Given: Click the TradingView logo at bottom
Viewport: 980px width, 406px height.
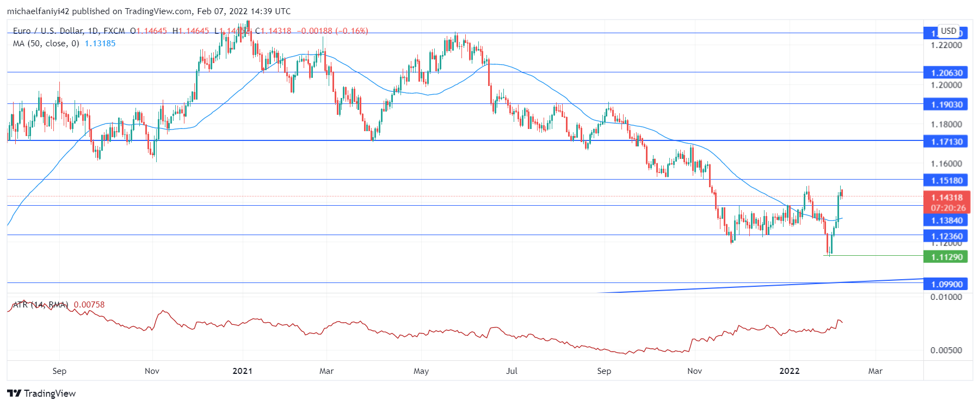Looking at the screenshot, I should tap(41, 393).
